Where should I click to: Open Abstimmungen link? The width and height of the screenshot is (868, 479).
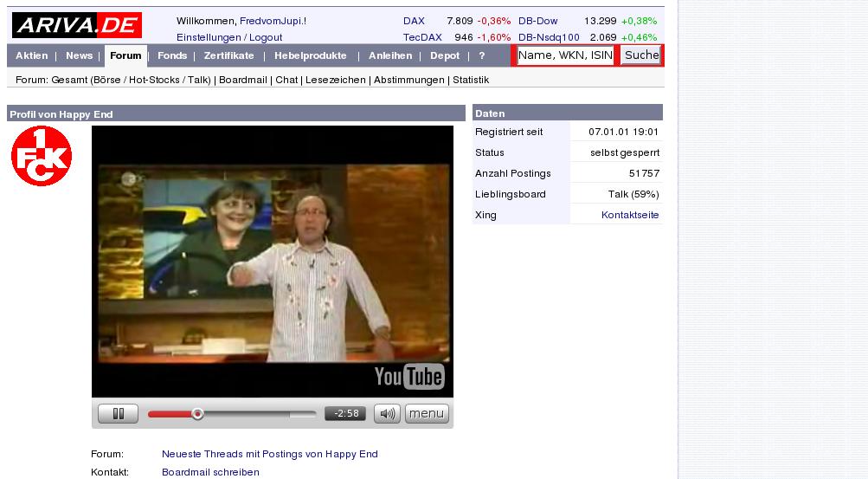tap(409, 80)
